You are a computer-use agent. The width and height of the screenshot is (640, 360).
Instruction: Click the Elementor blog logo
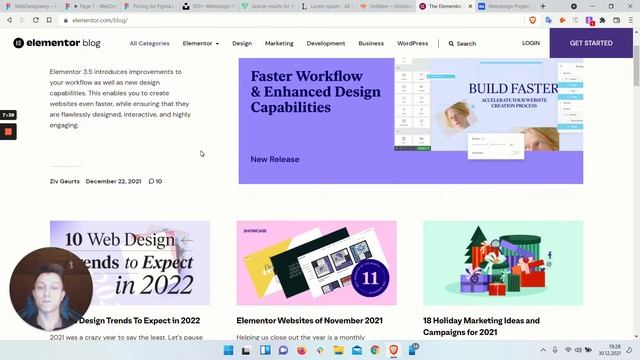[57, 43]
